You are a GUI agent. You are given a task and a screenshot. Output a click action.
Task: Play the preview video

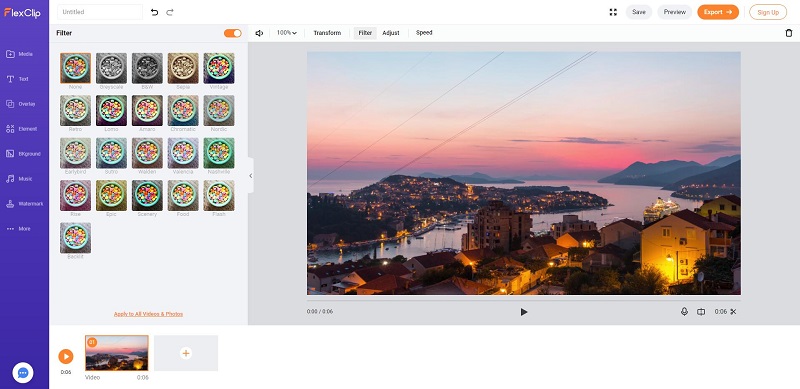click(x=523, y=312)
